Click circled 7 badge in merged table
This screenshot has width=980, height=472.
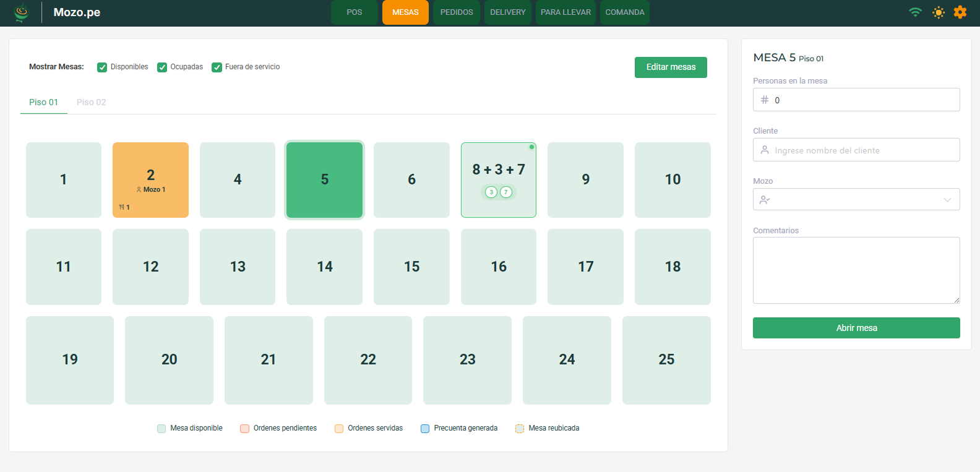506,192
